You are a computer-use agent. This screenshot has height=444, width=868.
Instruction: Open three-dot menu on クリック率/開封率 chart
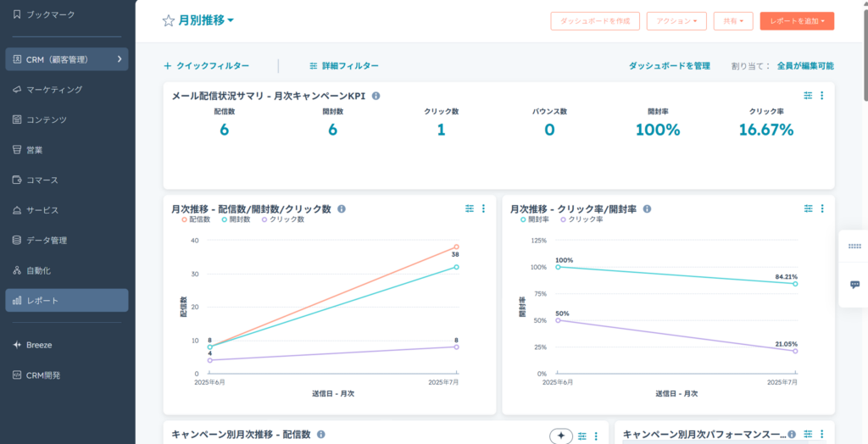click(x=821, y=208)
